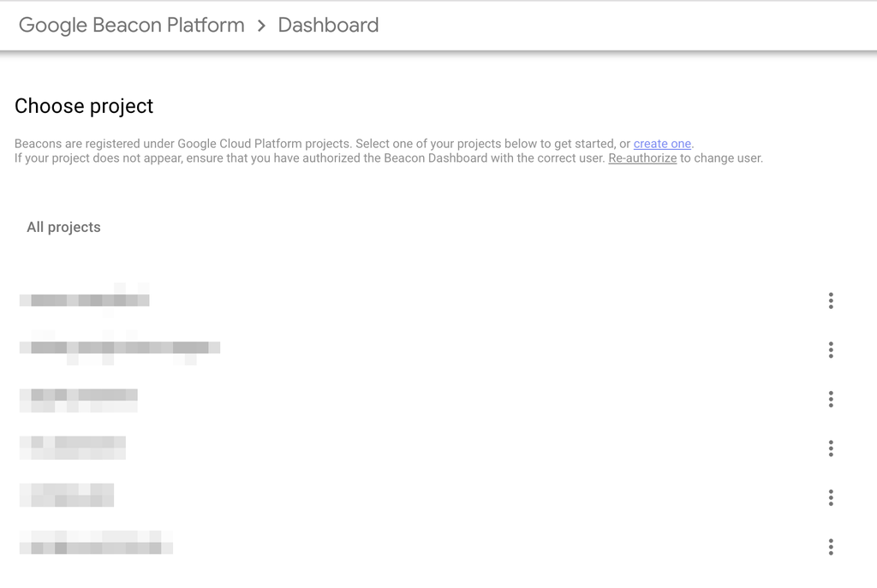Click the 'All projects' list header
Screen dimensions: 877x588
(63, 227)
